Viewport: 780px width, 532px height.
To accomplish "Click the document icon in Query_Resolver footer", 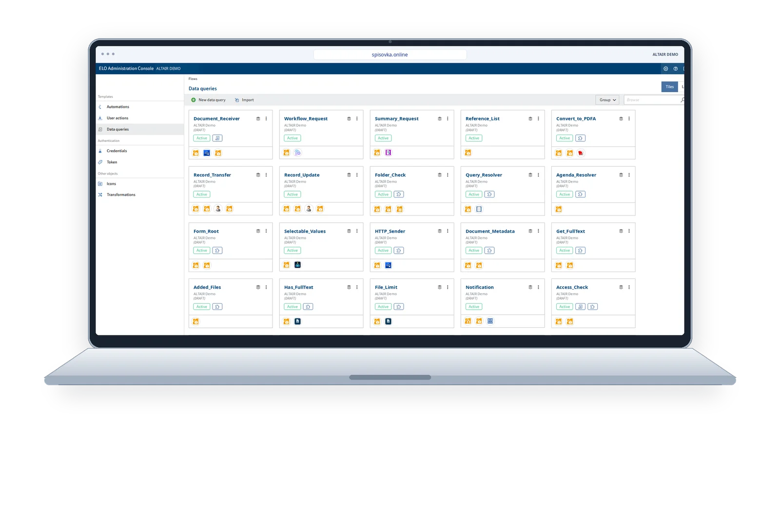I will (479, 209).
